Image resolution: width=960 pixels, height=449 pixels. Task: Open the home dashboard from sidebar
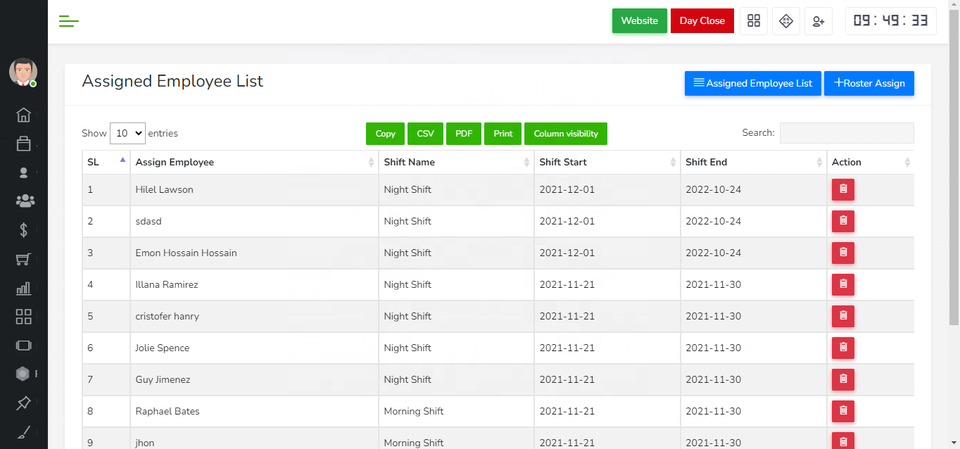[x=24, y=115]
